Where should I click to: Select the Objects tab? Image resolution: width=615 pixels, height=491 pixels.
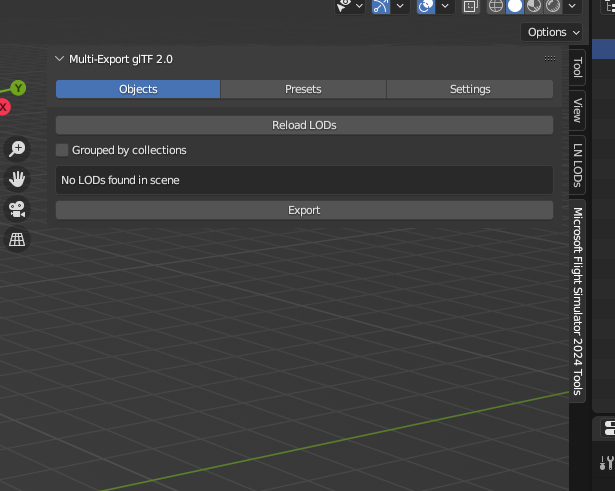pos(138,89)
